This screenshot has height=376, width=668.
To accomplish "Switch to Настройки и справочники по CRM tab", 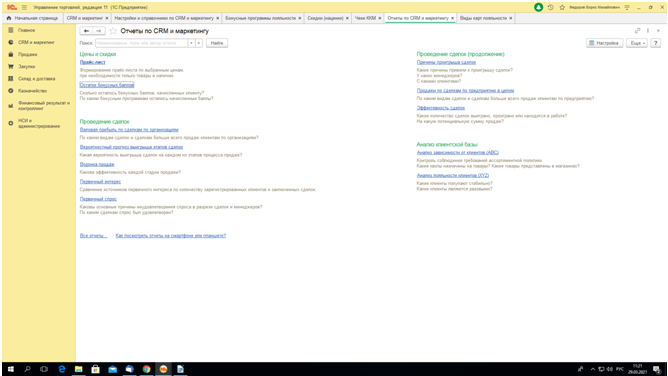I will [164, 18].
